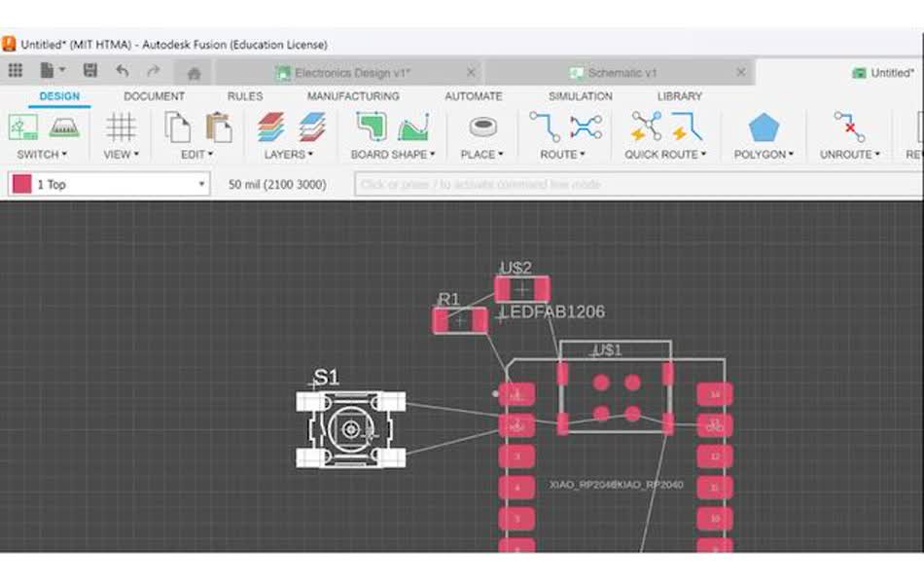This screenshot has width=924, height=584.
Task: Click the Save icon
Action: (90, 70)
